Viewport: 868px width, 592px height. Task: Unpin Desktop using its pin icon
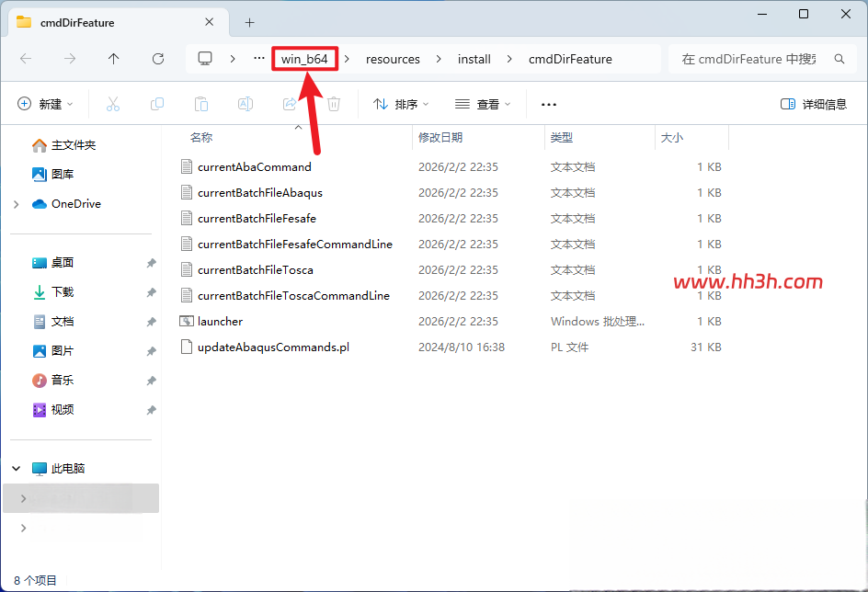pyautogui.click(x=151, y=263)
